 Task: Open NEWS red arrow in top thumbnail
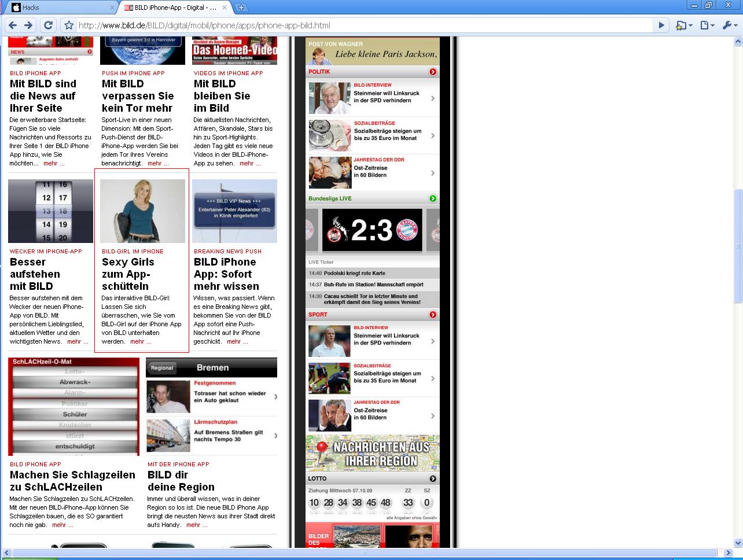[x=90, y=51]
